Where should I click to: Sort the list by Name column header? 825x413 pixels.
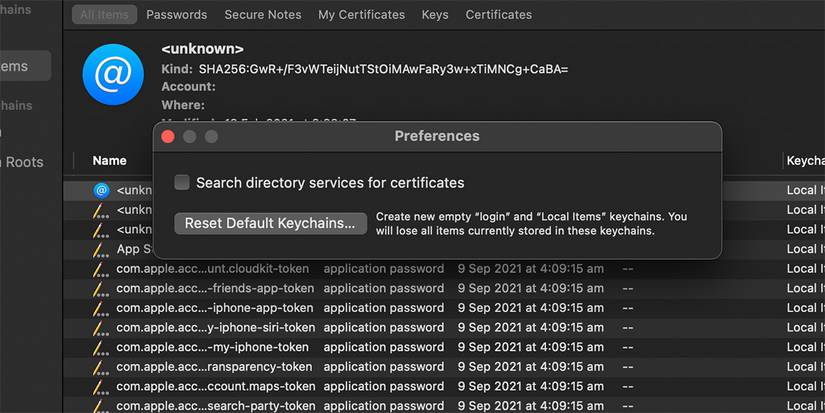click(x=110, y=161)
